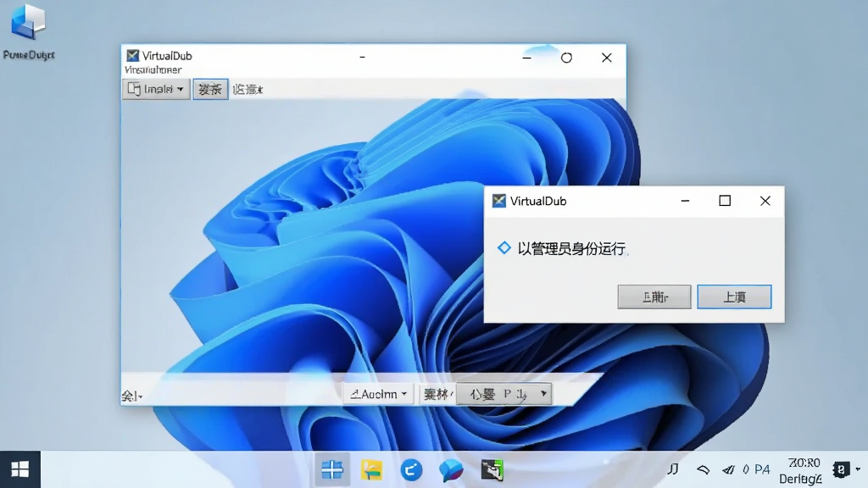This screenshot has height=488, width=868.
Task: Open the third toolbar menu item in VirtualDub
Action: click(x=248, y=89)
